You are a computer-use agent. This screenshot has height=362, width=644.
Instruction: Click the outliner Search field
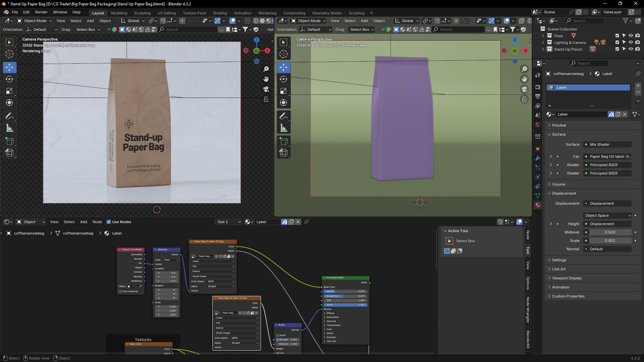click(585, 21)
